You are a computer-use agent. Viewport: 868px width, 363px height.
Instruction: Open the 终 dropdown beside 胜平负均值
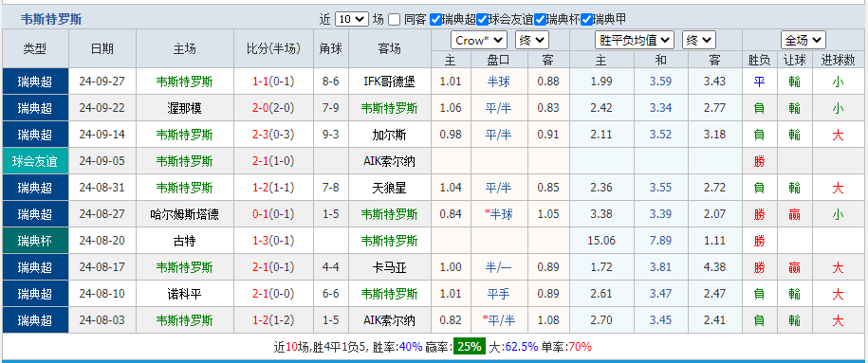[699, 41]
